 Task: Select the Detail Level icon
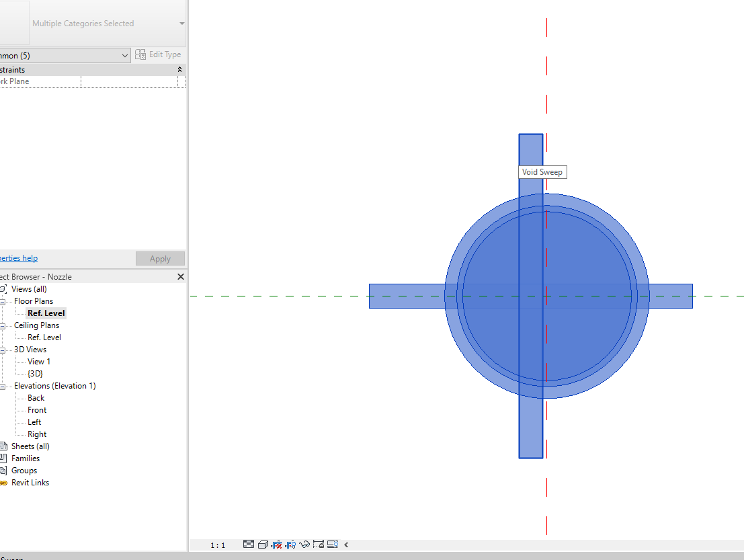(x=249, y=545)
